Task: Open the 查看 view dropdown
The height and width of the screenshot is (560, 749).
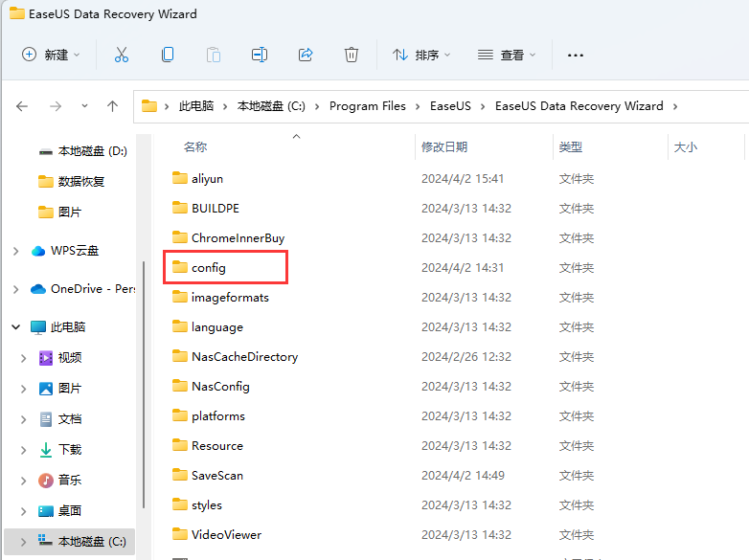Action: point(507,55)
